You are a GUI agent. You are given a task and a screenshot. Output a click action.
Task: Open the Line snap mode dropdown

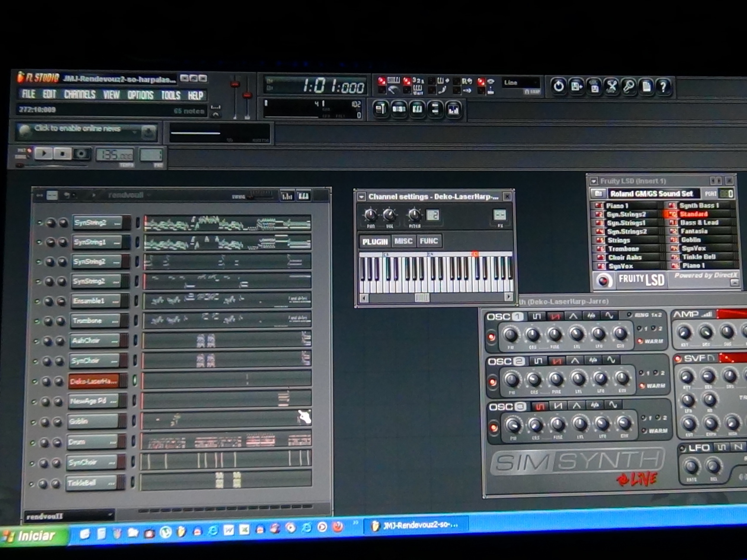(x=521, y=83)
